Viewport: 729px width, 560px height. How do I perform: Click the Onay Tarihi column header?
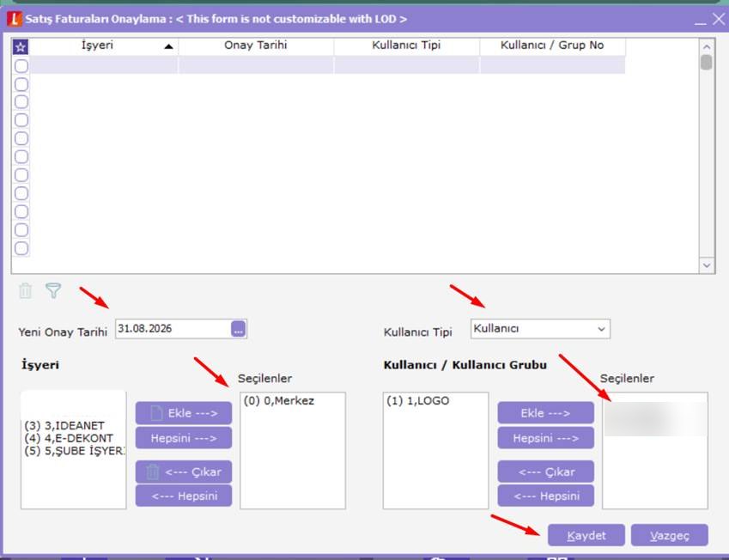tap(256, 46)
